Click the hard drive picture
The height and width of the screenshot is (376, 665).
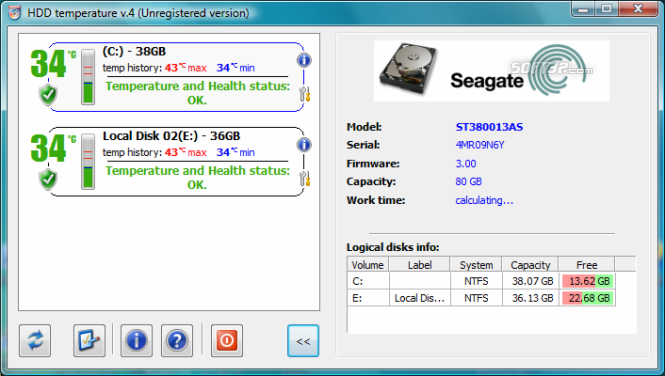pyautogui.click(x=408, y=69)
